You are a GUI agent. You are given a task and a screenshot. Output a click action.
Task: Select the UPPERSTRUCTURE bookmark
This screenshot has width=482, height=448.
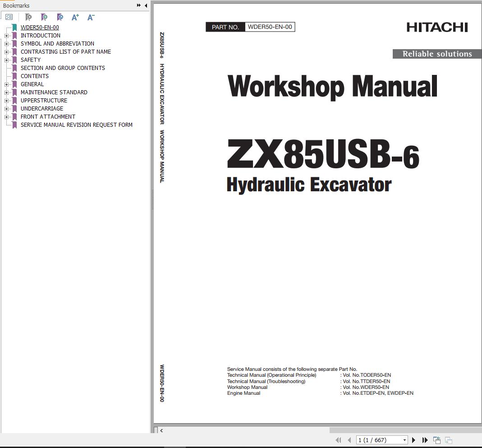pos(44,101)
